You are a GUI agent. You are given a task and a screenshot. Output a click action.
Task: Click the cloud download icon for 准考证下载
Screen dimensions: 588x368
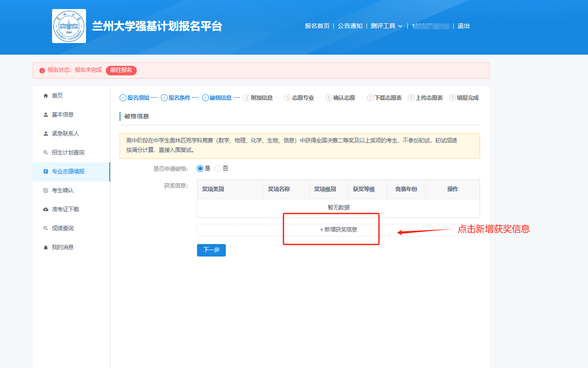(x=46, y=210)
